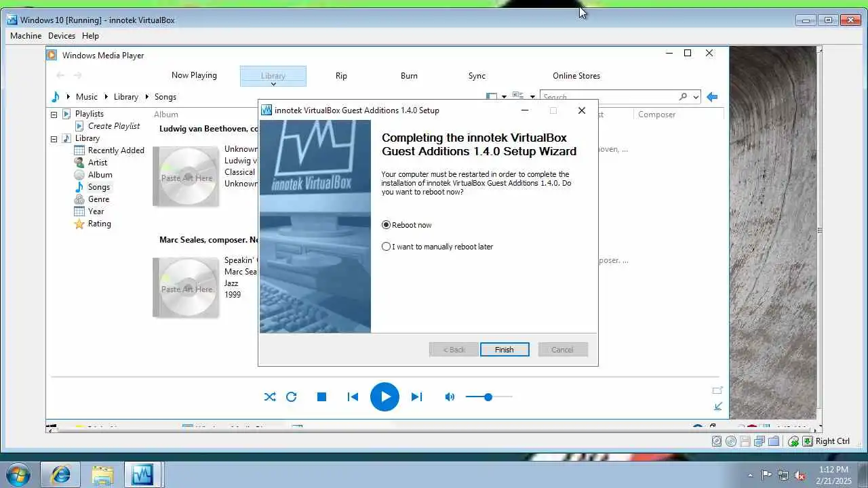Viewport: 868px width, 488px height.
Task: Collapse the Library tree node
Action: click(x=54, y=138)
